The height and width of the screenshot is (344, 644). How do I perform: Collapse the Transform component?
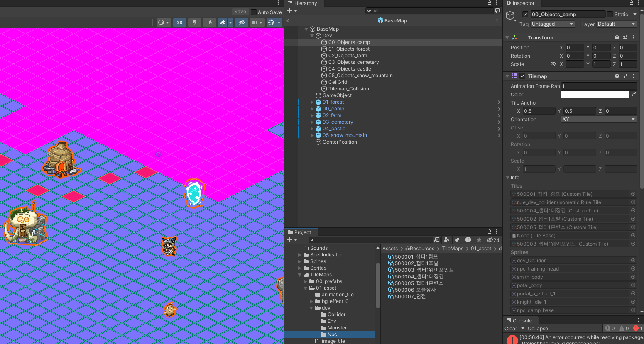(x=507, y=37)
